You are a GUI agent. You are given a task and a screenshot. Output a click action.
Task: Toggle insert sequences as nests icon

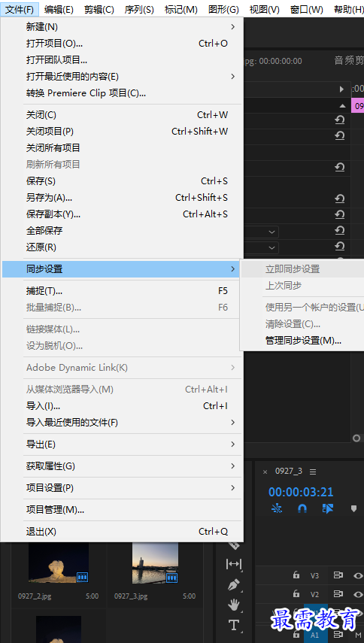pos(277,508)
